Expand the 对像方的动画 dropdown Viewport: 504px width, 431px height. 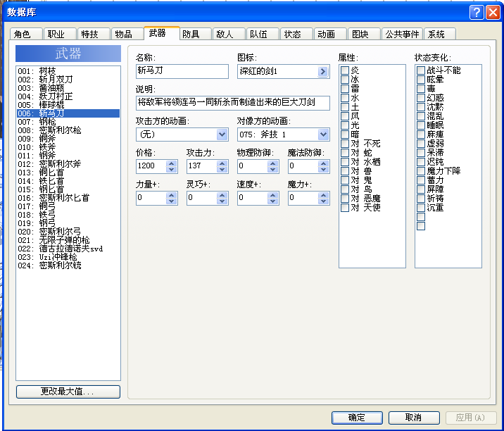point(323,135)
